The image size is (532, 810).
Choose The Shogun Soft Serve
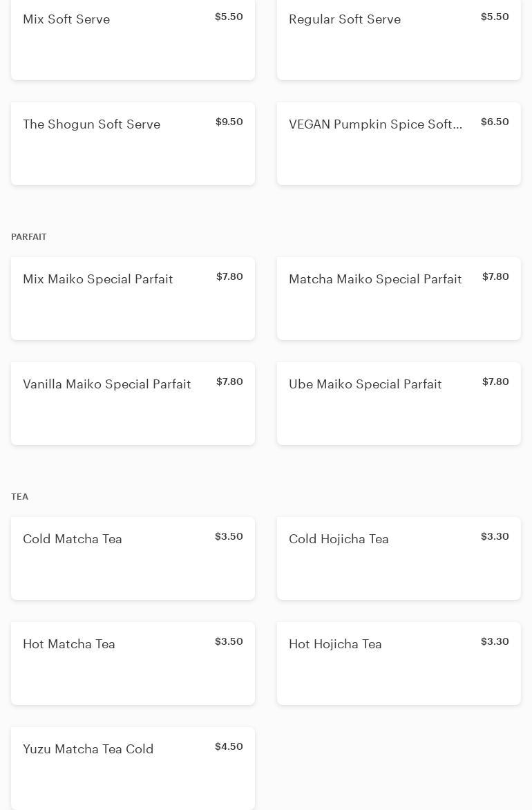click(x=133, y=144)
